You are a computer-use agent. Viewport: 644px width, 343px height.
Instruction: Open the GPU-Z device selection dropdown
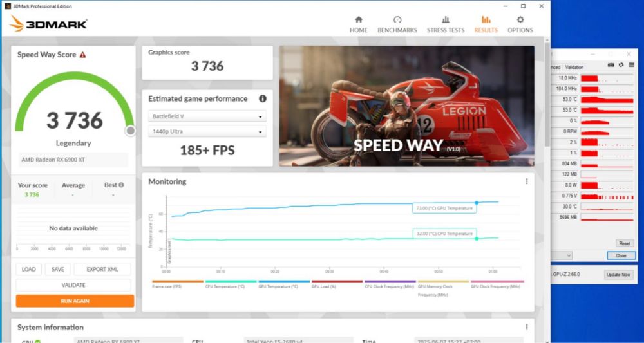[562, 255]
